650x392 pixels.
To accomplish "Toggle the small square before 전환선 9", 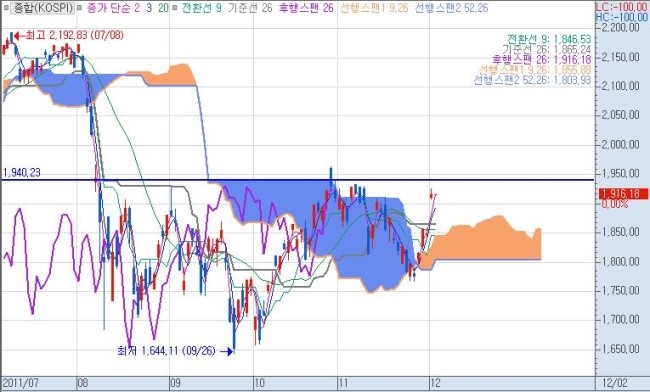I will coord(175,7).
